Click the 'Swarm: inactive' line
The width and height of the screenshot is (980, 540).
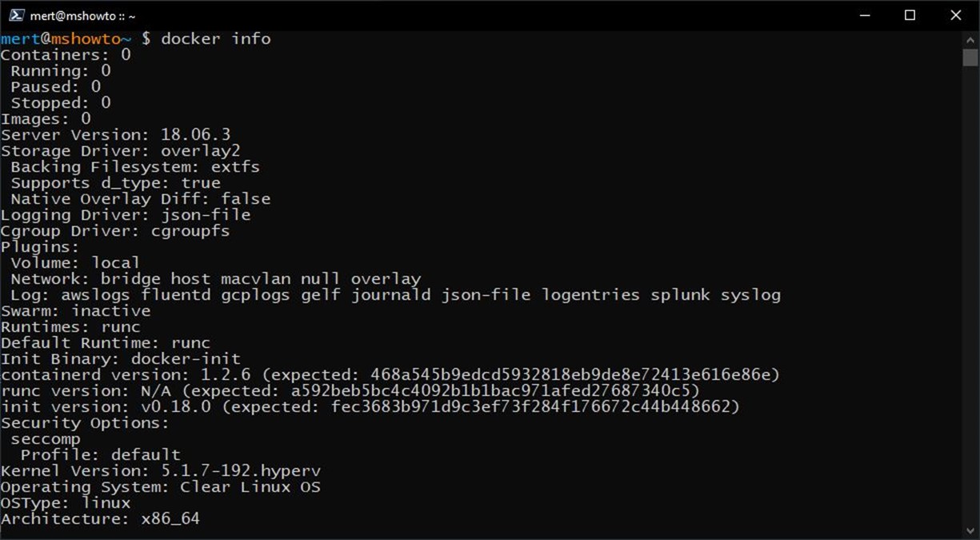click(76, 310)
